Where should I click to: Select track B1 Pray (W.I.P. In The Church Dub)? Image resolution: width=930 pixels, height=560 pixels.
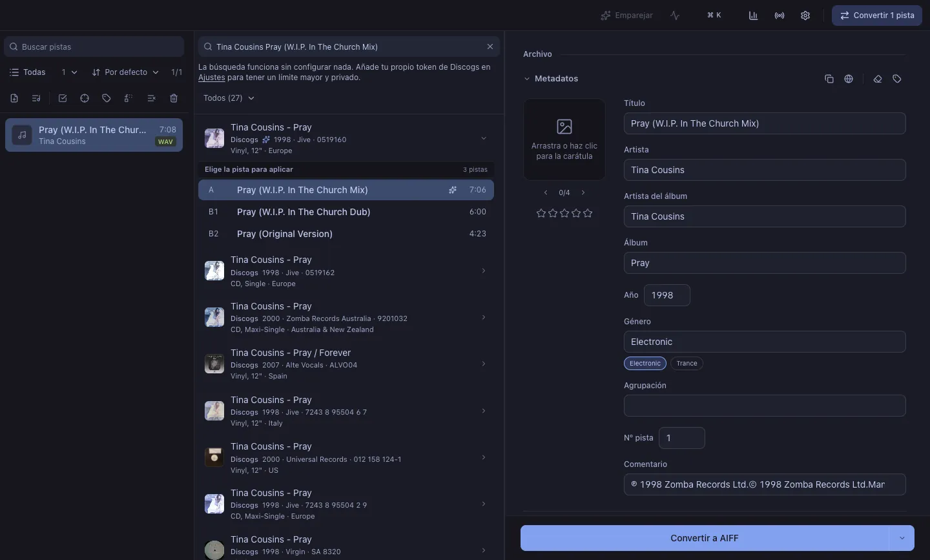(346, 212)
